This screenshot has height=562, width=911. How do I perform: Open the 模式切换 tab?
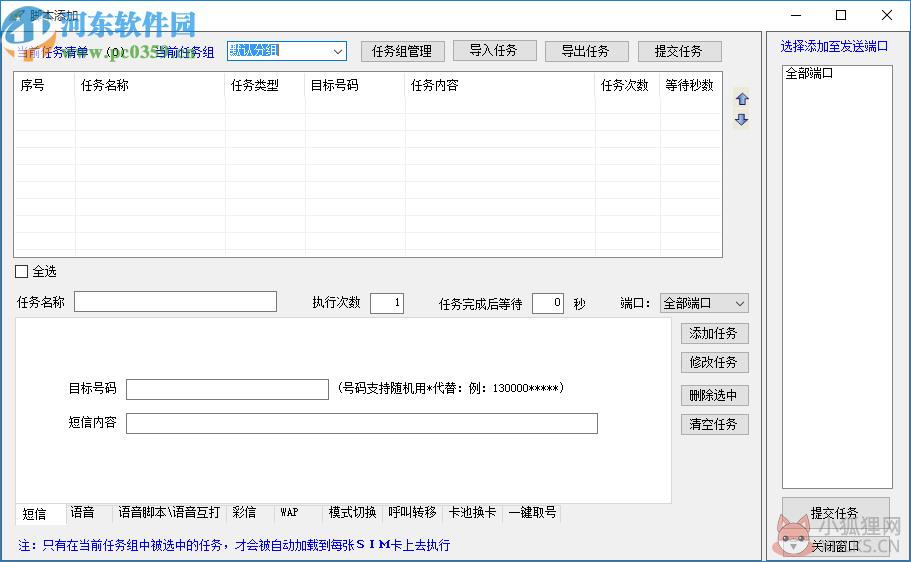tap(352, 513)
